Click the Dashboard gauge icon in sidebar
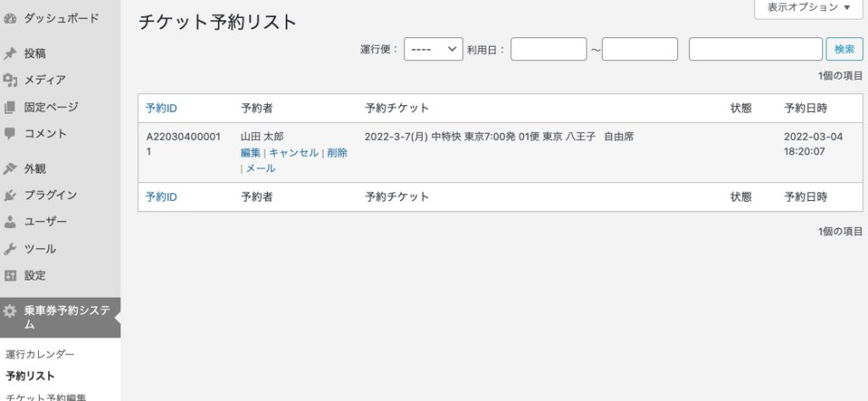Image resolution: width=868 pixels, height=401 pixels. coord(10,18)
